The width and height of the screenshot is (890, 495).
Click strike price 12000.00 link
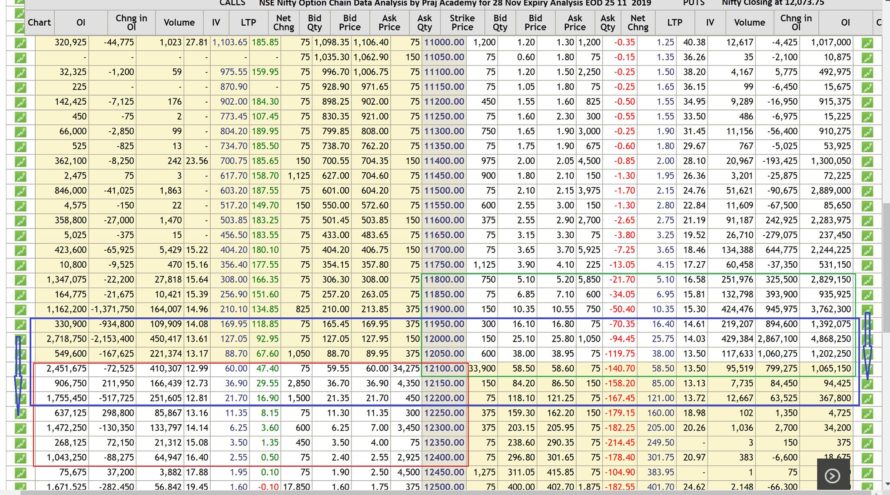[x=444, y=339]
